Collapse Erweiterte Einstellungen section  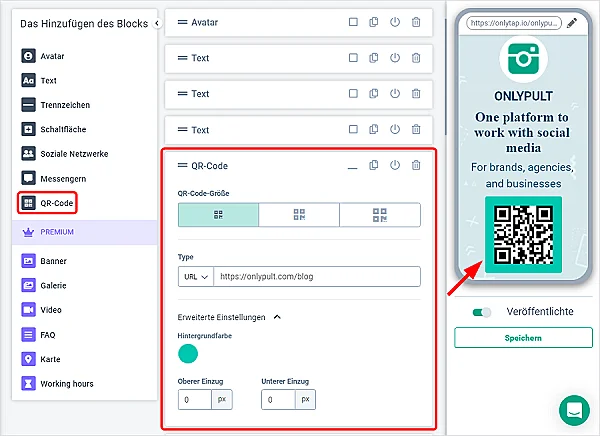[x=277, y=317]
